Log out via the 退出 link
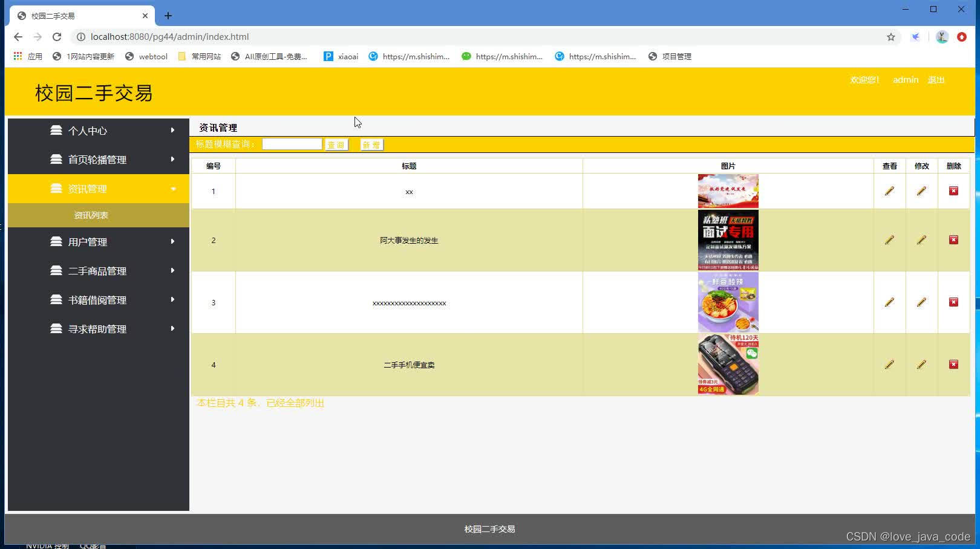Screen dimensions: 980x549 point(936,80)
